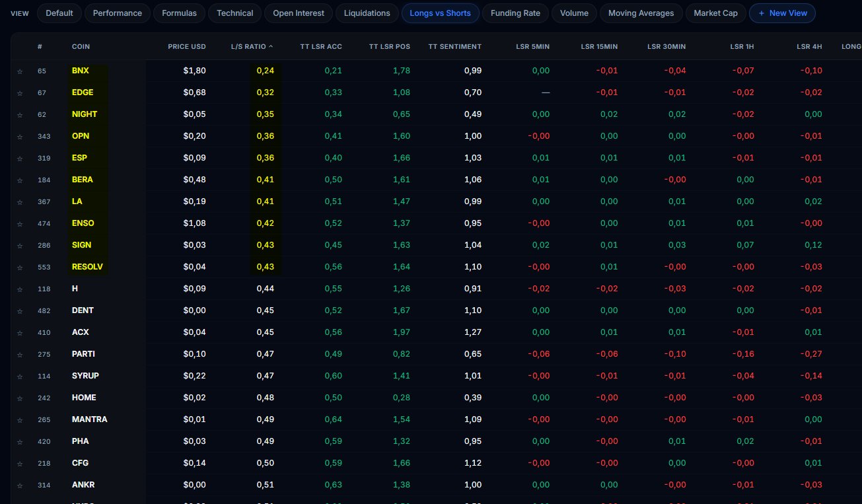Star the BNX coin row
Screen dimensions: 862x504
coord(20,71)
